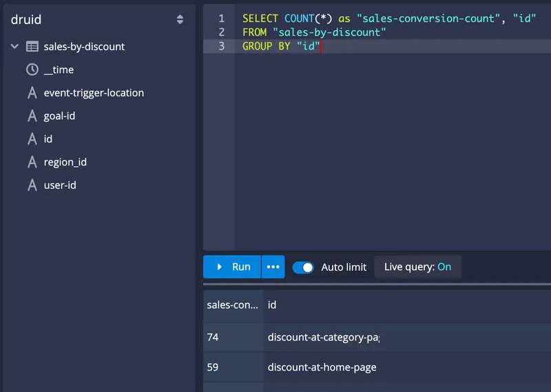Screen dimensions: 551x392
Task: Click the sales-con... result column header
Action: [x=233, y=305]
